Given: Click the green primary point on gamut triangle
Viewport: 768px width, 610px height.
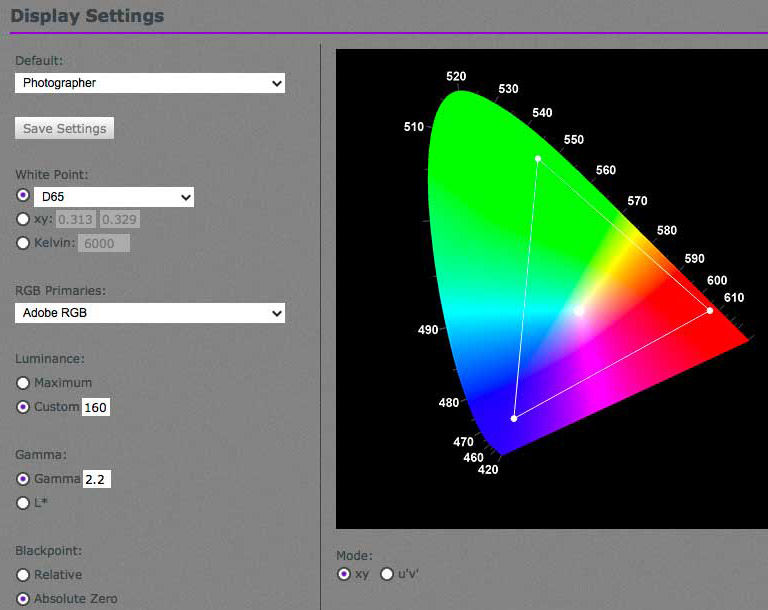Looking at the screenshot, I should [538, 159].
